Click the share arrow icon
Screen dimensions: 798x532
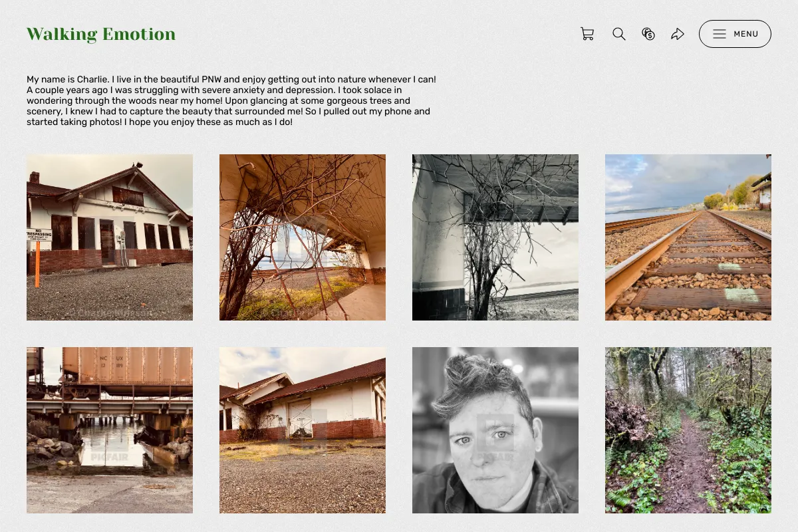coord(678,34)
